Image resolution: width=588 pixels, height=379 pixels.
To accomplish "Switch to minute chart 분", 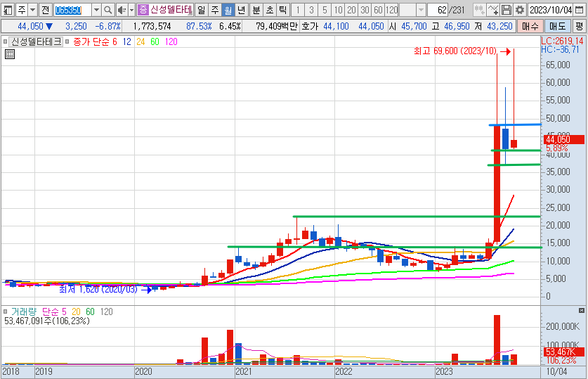I will click(256, 10).
